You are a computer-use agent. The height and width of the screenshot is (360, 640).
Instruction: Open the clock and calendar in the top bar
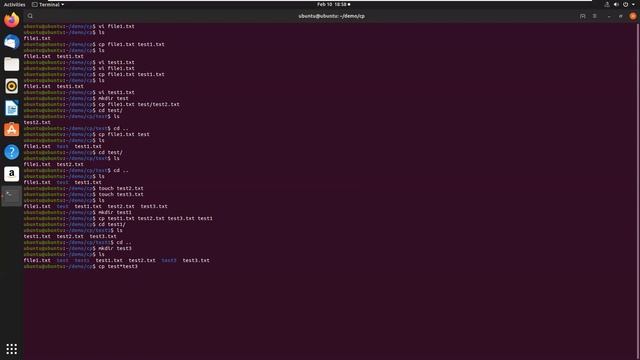(x=333, y=4)
